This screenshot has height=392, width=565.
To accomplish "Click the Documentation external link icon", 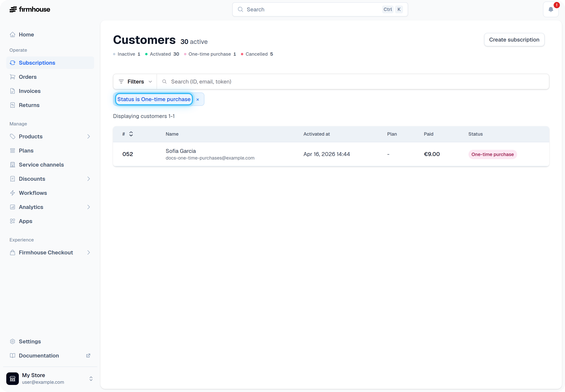I will [x=88, y=356].
